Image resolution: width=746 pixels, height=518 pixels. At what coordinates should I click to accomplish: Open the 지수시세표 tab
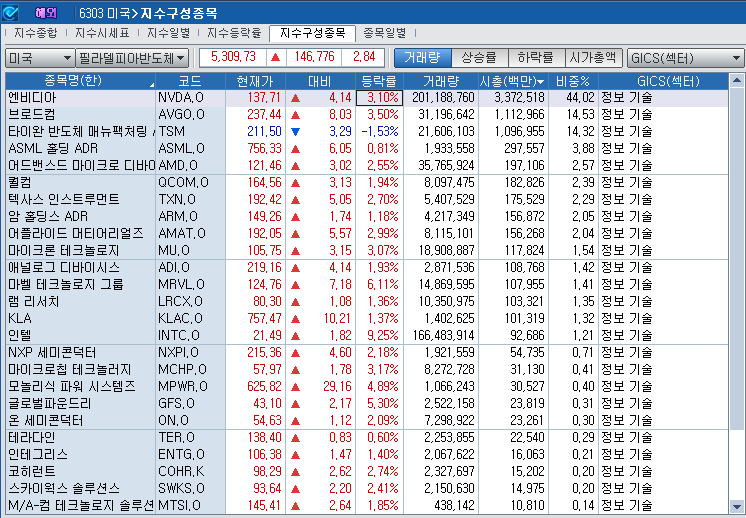(x=102, y=33)
